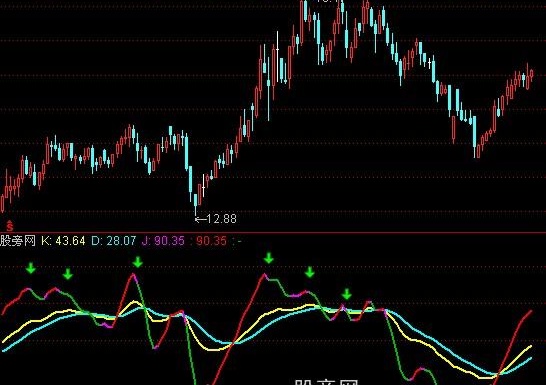
Task: Click the D: 28.07 indicator value
Action: [114, 241]
